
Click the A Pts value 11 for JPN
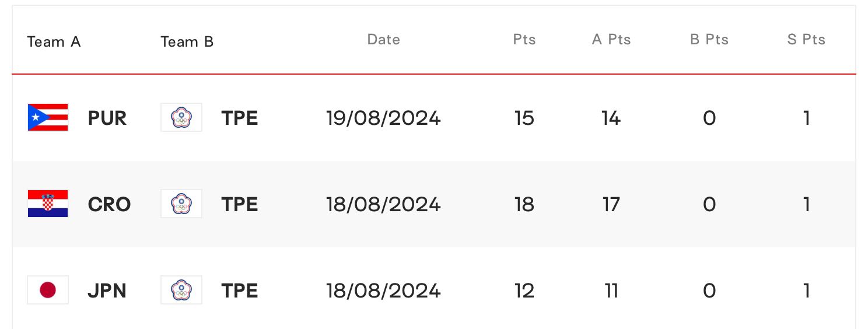pos(611,290)
